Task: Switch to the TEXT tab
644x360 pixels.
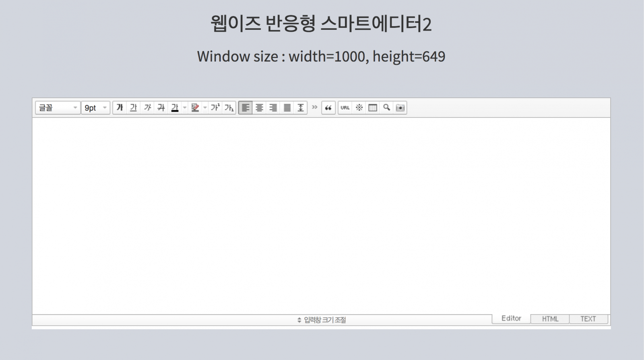Action: tap(588, 319)
